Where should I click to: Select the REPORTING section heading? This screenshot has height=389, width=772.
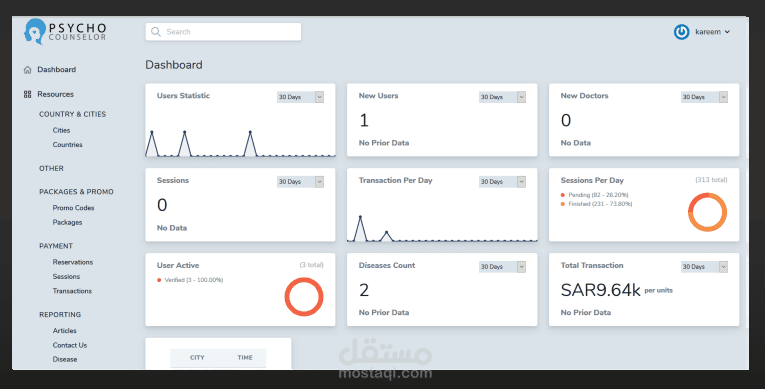click(x=60, y=315)
